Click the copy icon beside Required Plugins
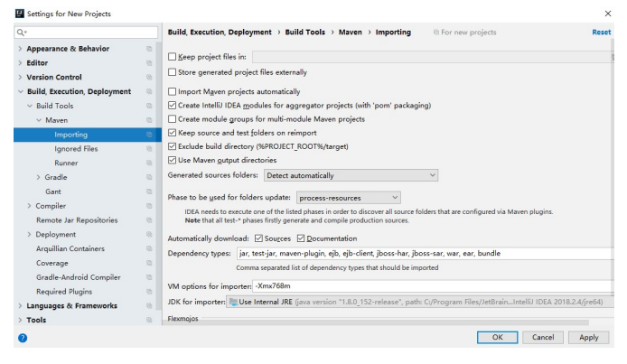Image resolution: width=627 pixels, height=364 pixels. coord(149,292)
